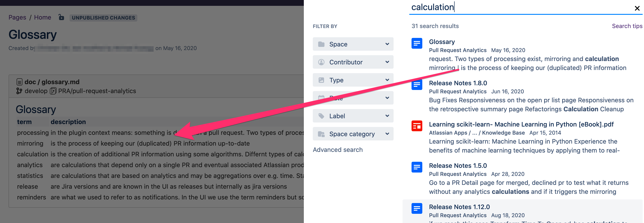Open the Advanced search link

point(337,150)
